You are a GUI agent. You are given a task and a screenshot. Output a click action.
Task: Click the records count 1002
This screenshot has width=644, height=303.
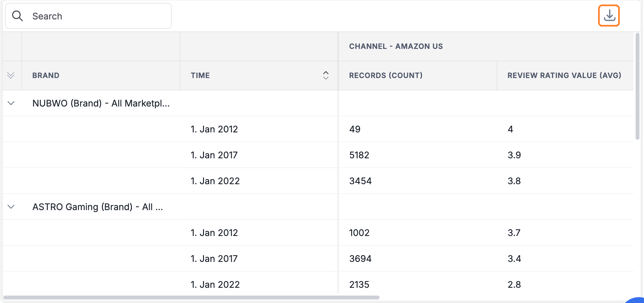pyautogui.click(x=359, y=233)
